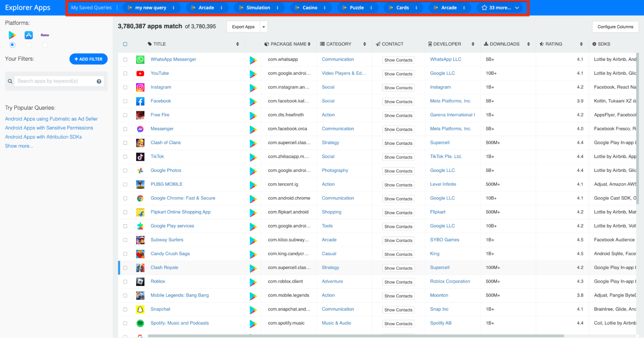Open the Clash of Clans title link

pos(166,143)
